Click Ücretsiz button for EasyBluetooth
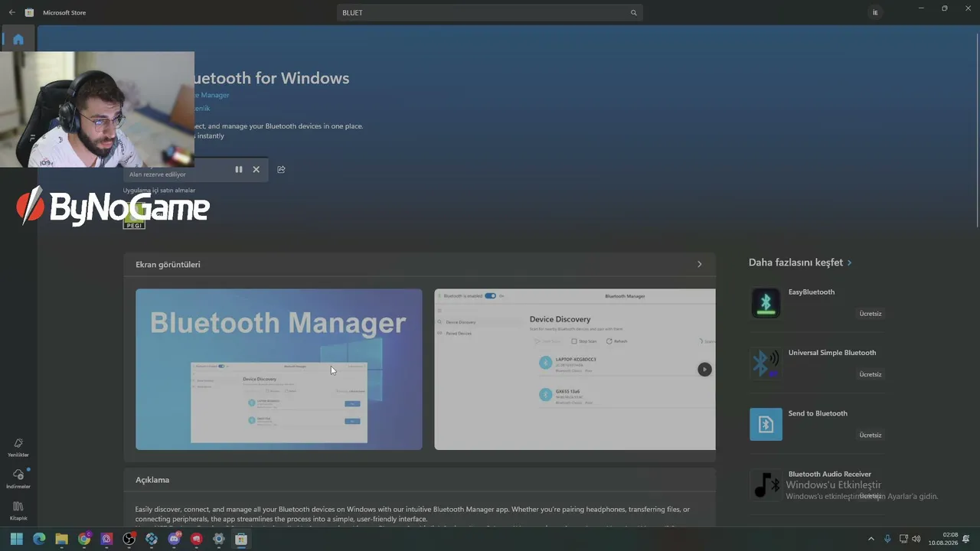Screen dimensions: 980x551 coord(871,314)
